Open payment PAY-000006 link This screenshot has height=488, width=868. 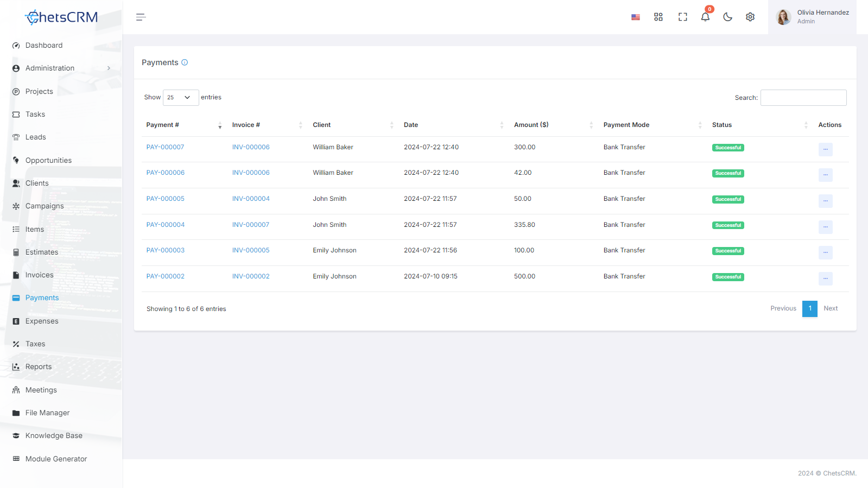coord(165,173)
